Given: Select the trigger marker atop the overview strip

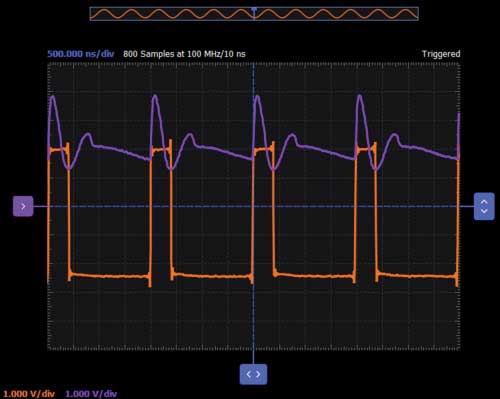Looking at the screenshot, I should [x=254, y=9].
